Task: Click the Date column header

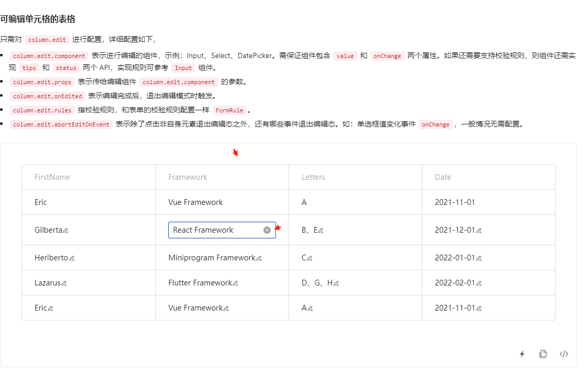Action: point(443,177)
